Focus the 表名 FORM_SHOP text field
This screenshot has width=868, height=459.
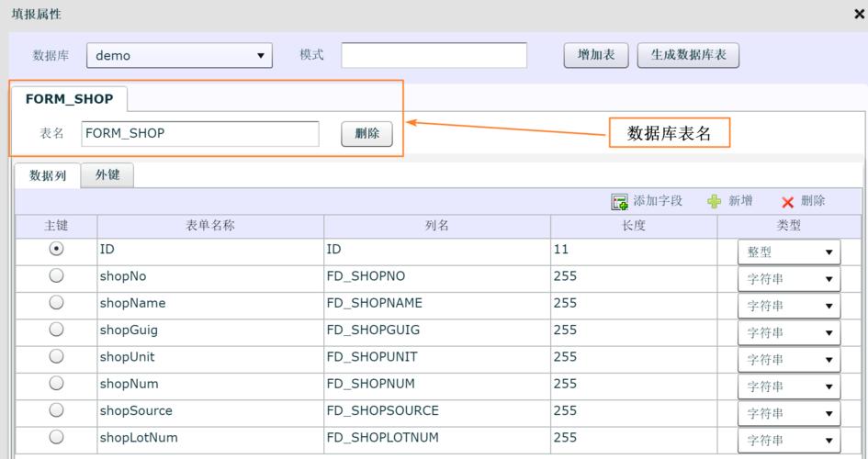[199, 134]
